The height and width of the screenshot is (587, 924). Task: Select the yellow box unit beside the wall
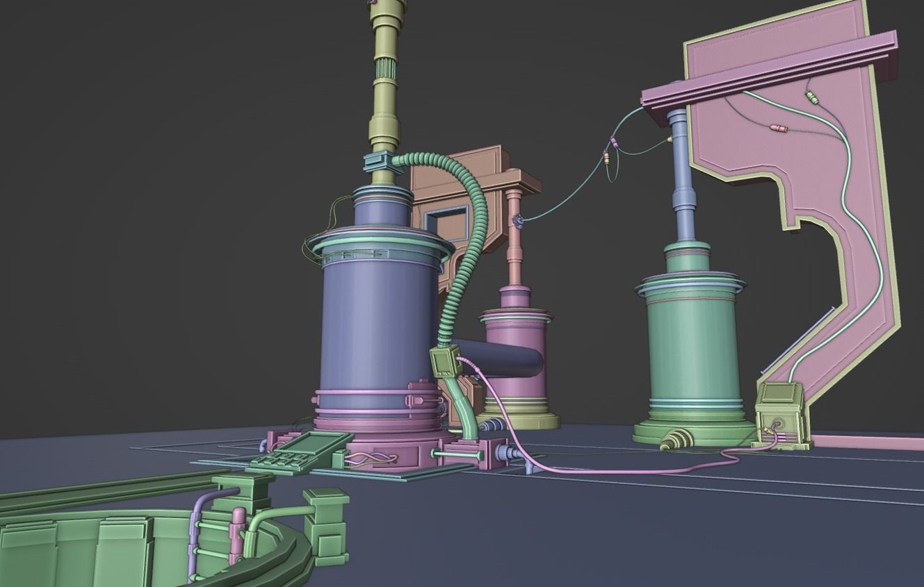click(779, 410)
